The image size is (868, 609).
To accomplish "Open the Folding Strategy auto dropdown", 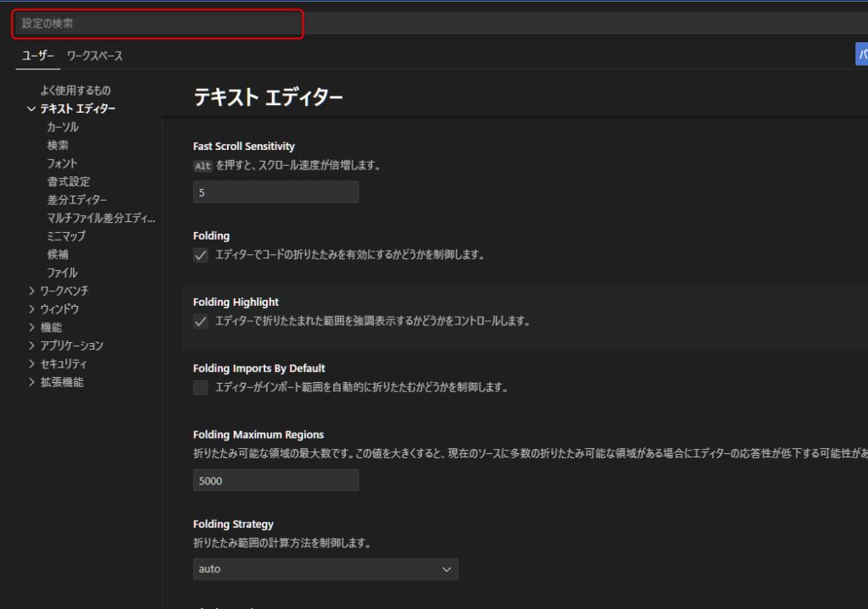I will [325, 569].
